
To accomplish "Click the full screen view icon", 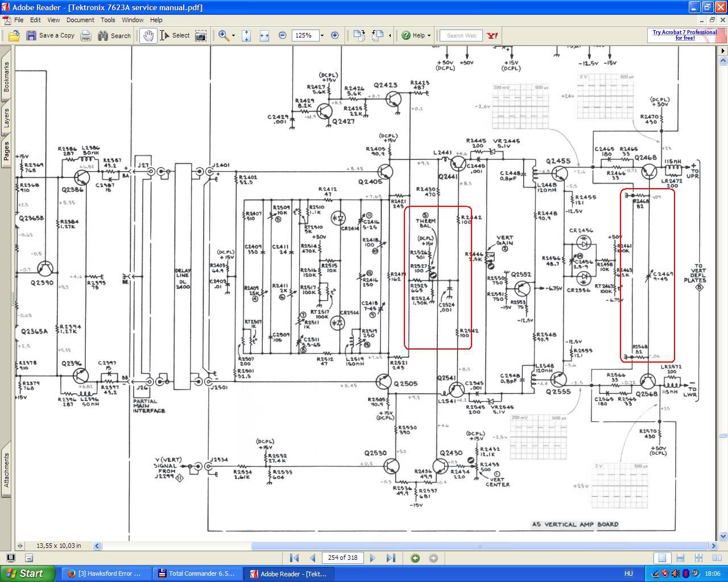I will coord(10,558).
